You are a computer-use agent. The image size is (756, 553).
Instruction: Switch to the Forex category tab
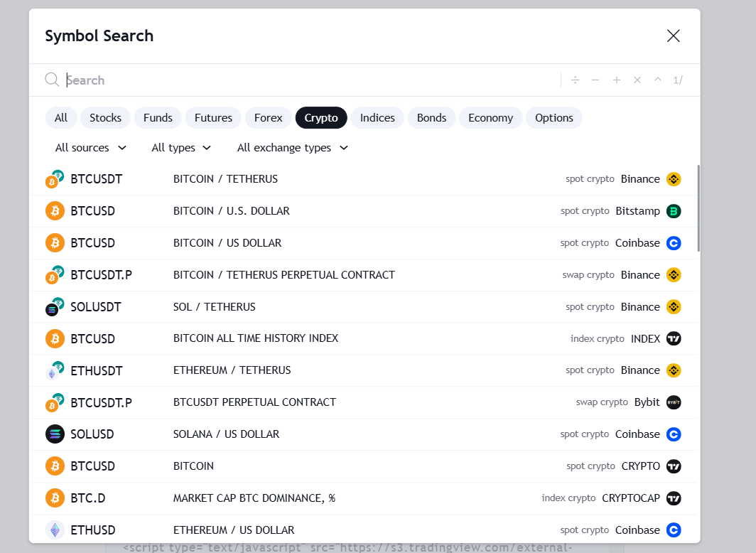pyautogui.click(x=268, y=118)
